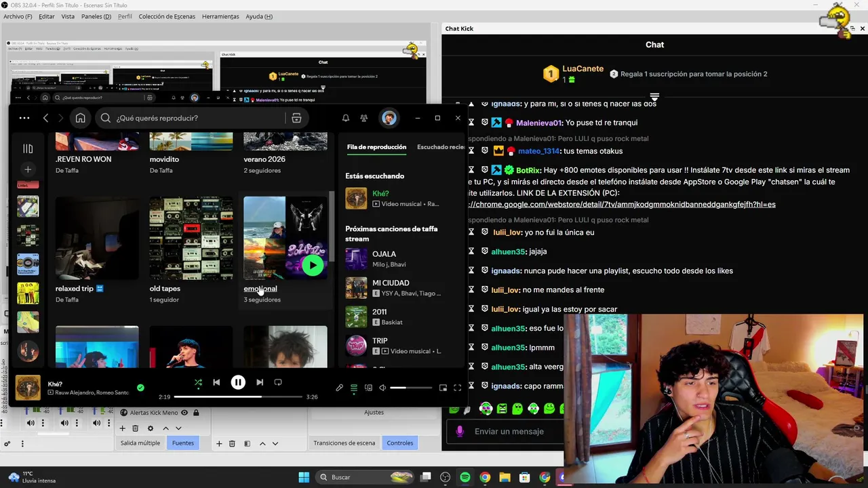The height and width of the screenshot is (488, 868).
Task: Open the Spotify Browse icon in search bar
Action: pyautogui.click(x=296, y=118)
